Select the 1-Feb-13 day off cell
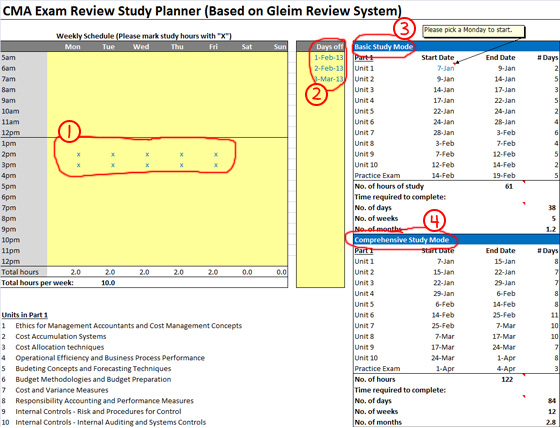The height and width of the screenshot is (428, 560). coord(329,58)
